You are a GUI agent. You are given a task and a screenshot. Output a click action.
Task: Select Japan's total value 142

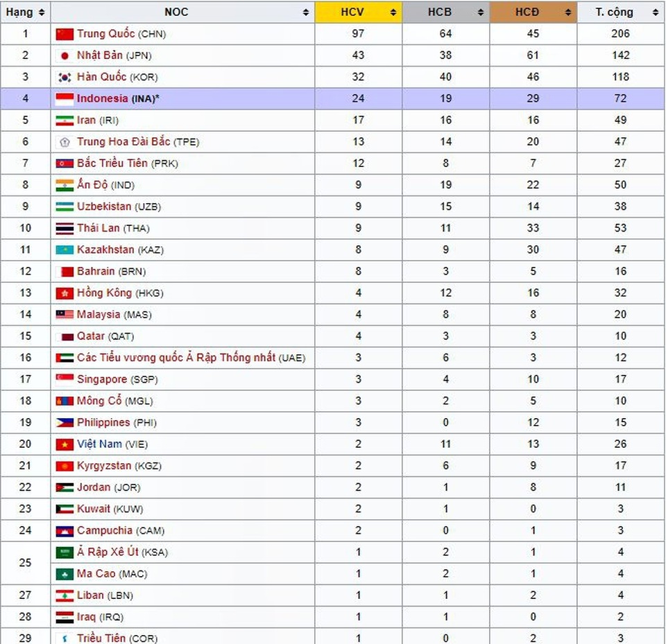[620, 55]
